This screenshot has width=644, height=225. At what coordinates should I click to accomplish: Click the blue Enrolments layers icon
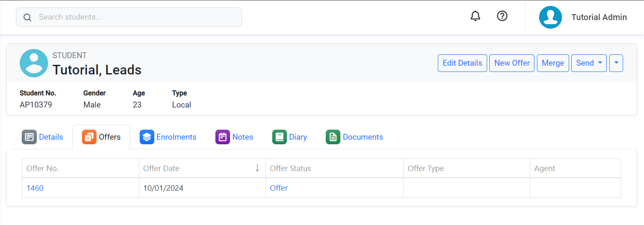point(147,137)
